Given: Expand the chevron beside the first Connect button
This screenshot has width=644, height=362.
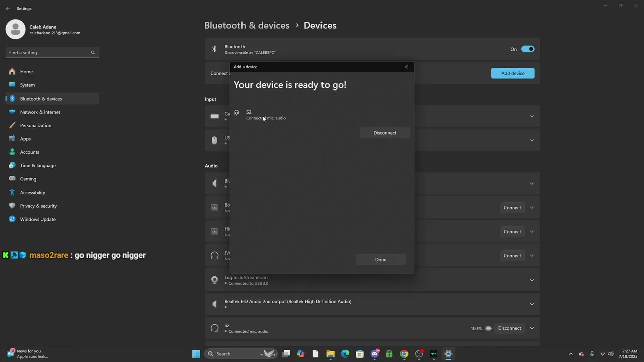Looking at the screenshot, I should [x=532, y=208].
